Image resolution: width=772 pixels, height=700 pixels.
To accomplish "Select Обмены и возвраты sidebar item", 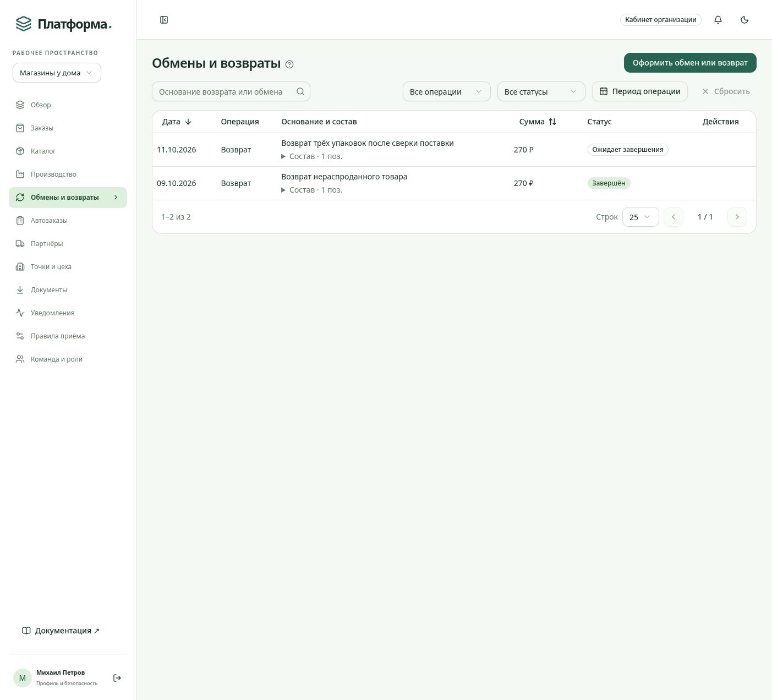I will click(68, 197).
